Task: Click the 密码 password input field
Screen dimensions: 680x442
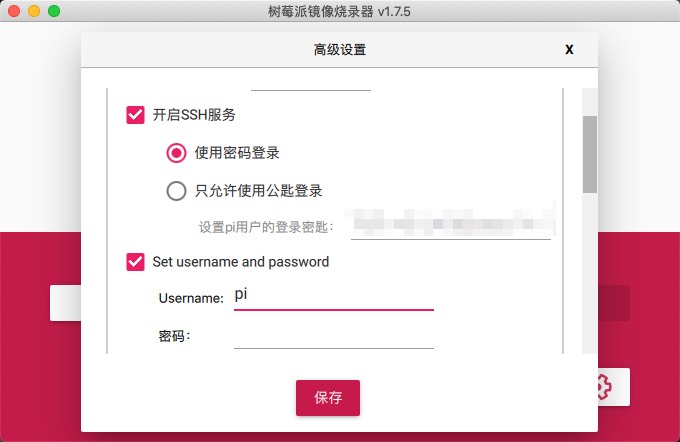Action: (x=333, y=336)
